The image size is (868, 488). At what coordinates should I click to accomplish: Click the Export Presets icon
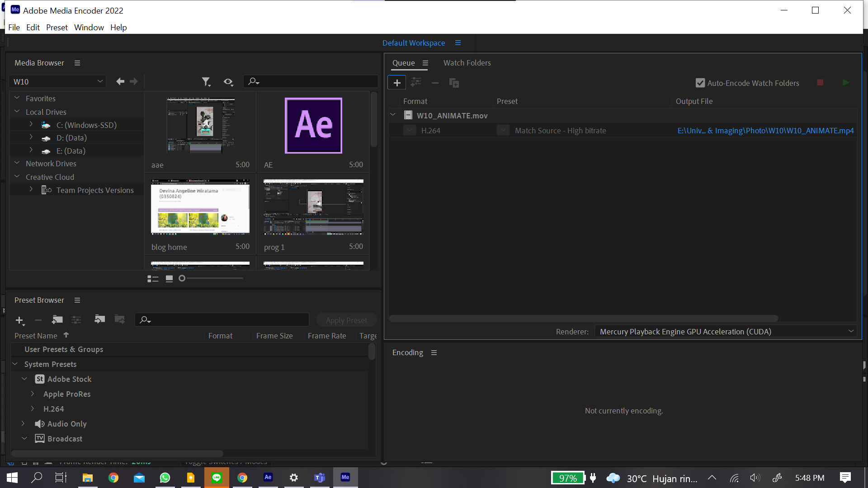120,319
